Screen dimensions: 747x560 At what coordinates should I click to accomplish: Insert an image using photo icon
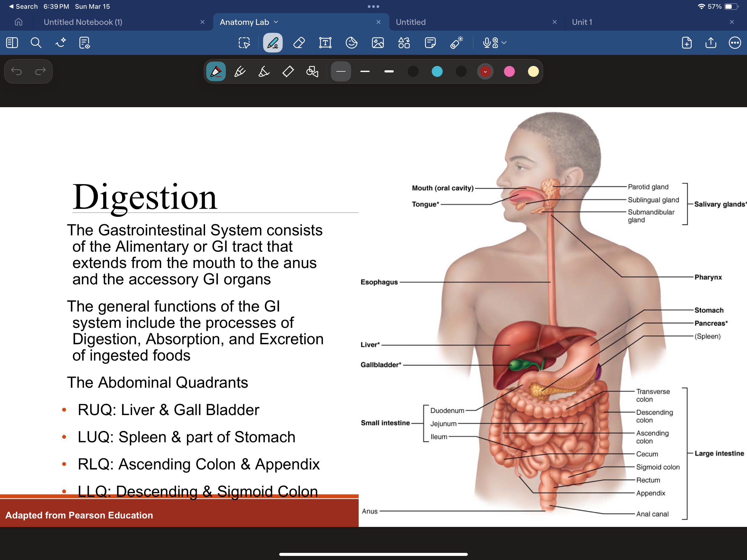point(378,43)
